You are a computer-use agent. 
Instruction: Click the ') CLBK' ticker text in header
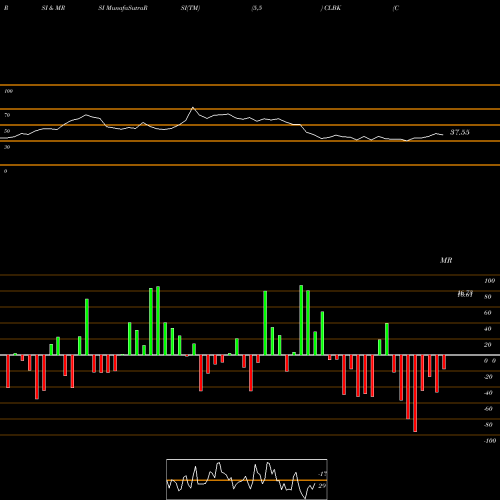[x=331, y=8]
